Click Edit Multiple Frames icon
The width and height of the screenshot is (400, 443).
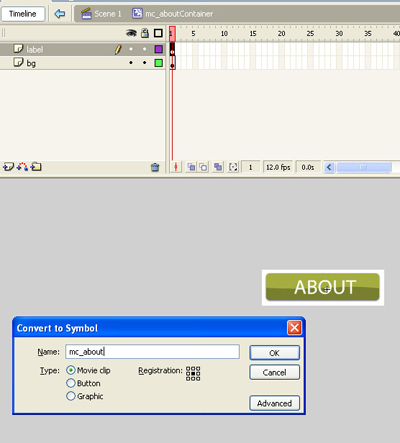(x=218, y=167)
